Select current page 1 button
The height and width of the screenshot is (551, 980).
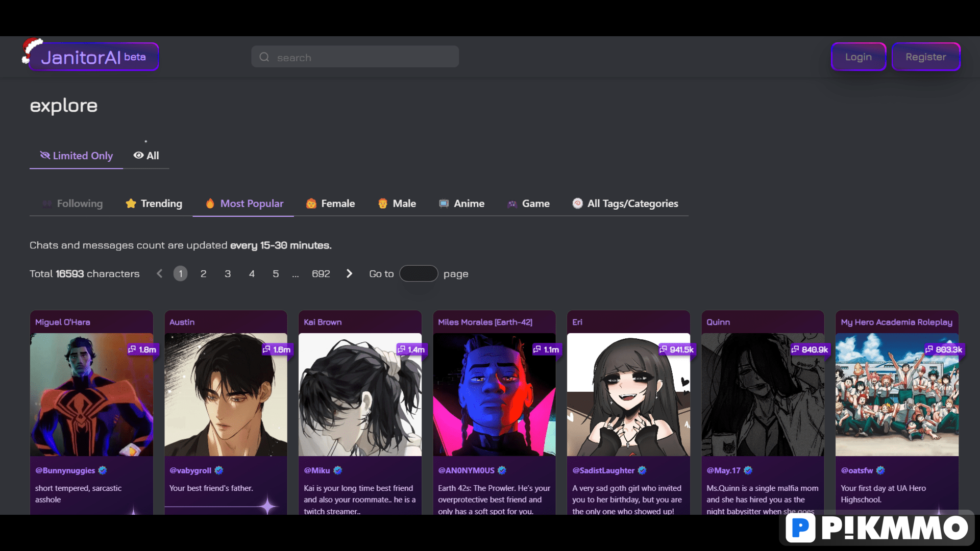(x=180, y=273)
